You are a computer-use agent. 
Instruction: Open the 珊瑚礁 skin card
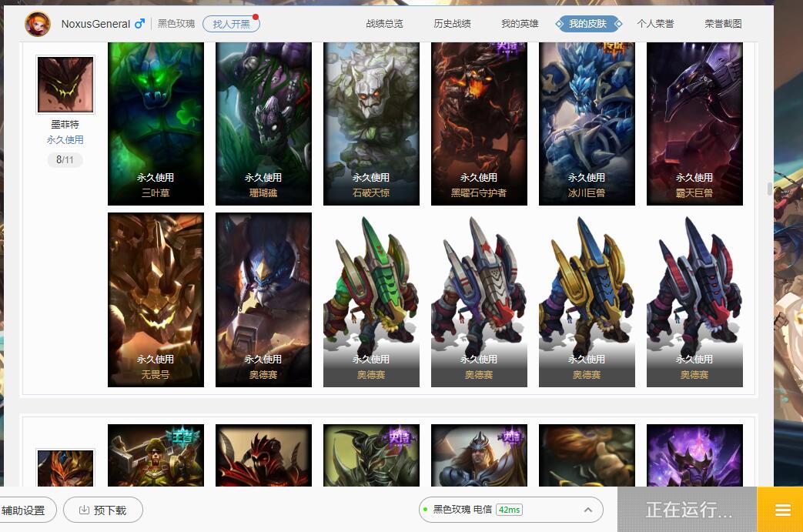tap(263, 124)
